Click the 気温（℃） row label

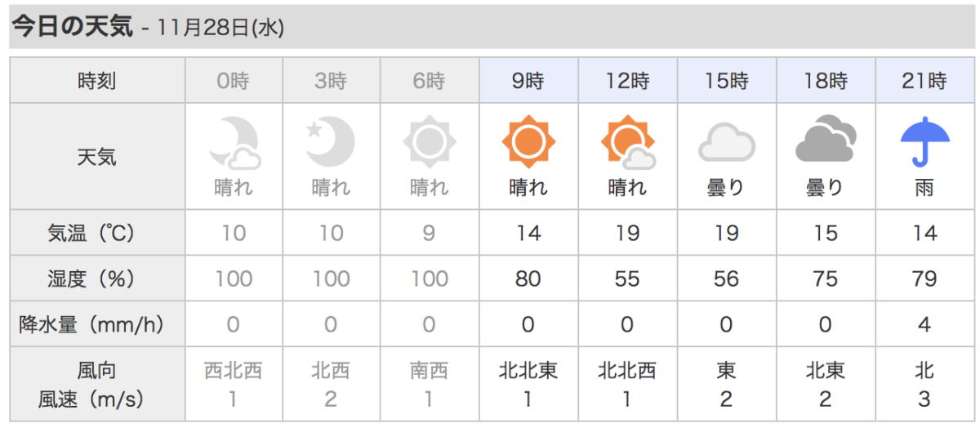97,234
